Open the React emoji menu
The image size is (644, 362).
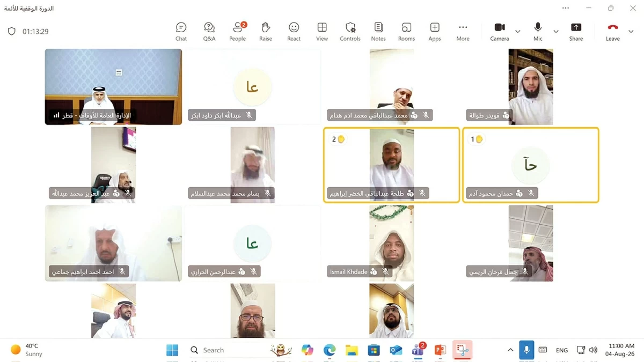[294, 31]
